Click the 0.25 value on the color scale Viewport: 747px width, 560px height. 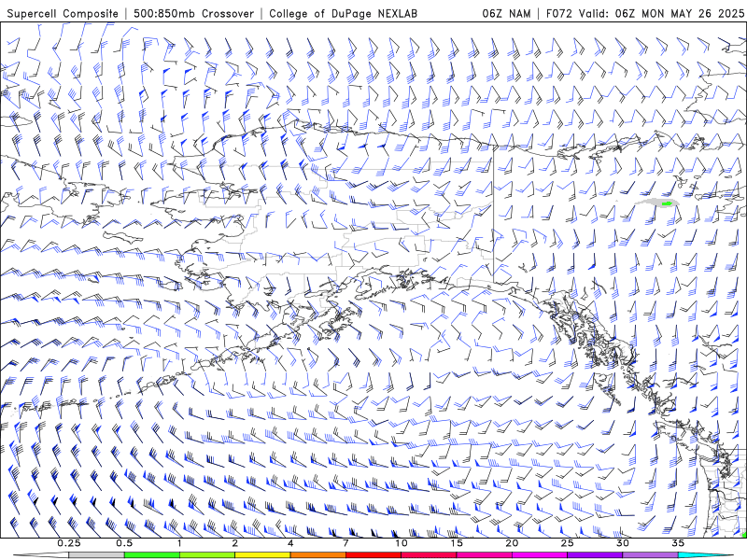69,543
